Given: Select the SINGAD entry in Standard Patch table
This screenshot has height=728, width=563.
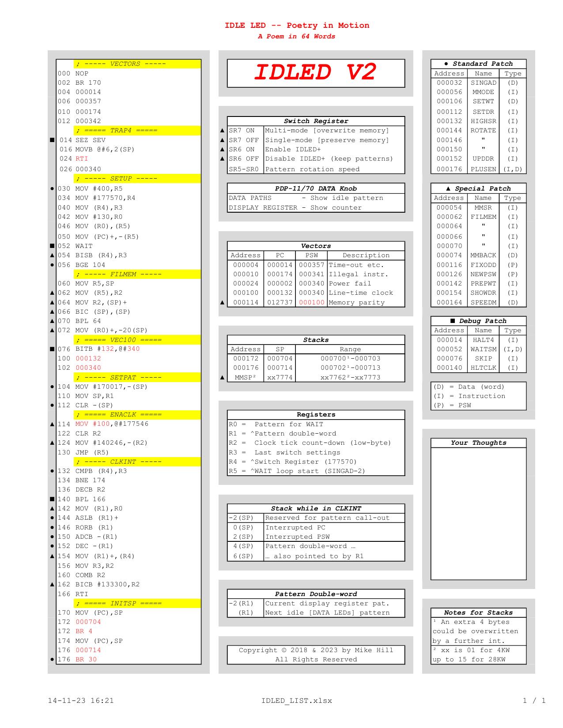Looking at the screenshot, I should pyautogui.click(x=483, y=83).
